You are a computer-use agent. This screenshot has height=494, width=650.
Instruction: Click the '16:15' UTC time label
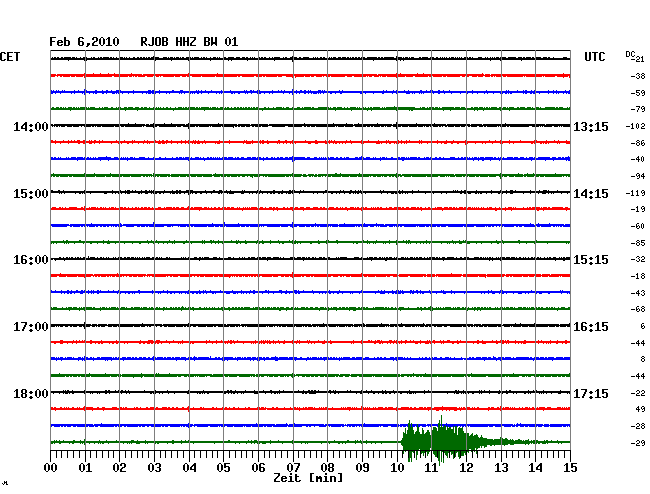pyautogui.click(x=591, y=327)
